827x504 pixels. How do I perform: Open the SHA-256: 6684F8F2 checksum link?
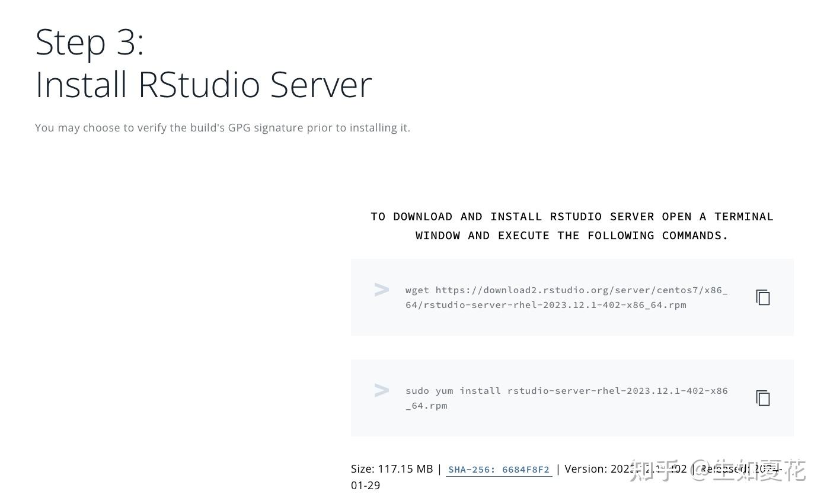click(x=499, y=469)
